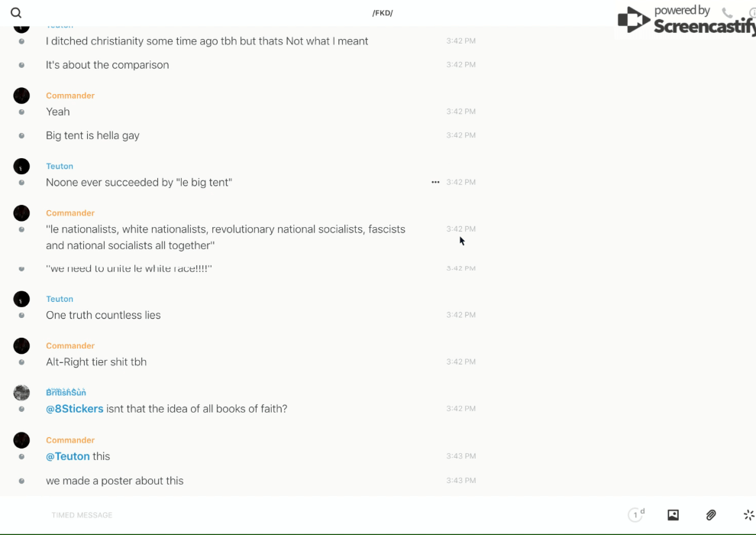Start a voice call with phone icon
The height and width of the screenshot is (535, 756).
point(727,13)
